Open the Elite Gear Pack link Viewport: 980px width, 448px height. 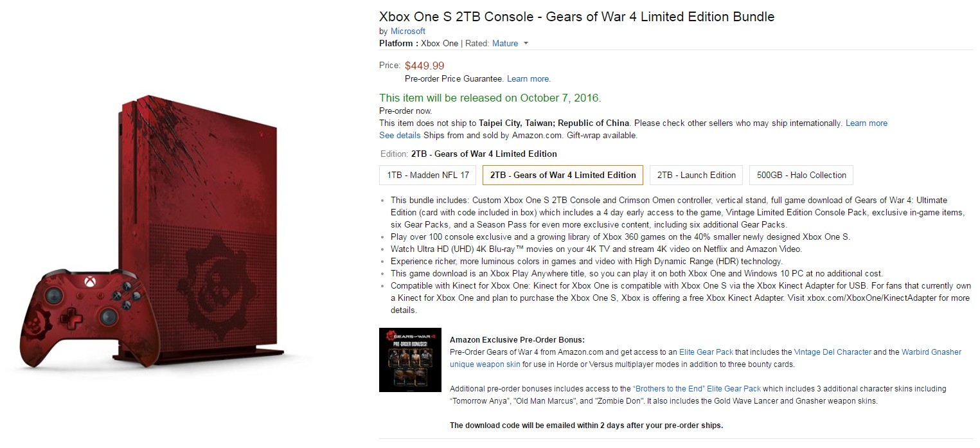[x=706, y=352]
